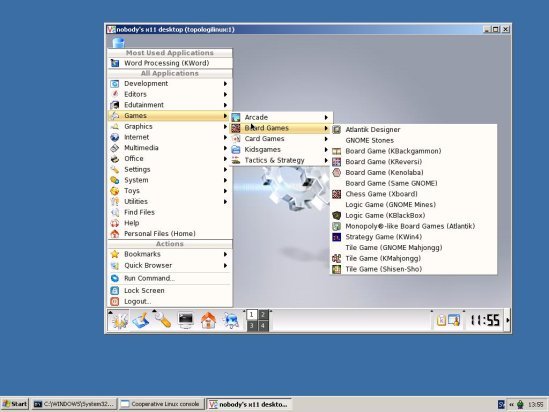
Task: Expand the Edutainment submenu arrow
Action: (x=225, y=105)
